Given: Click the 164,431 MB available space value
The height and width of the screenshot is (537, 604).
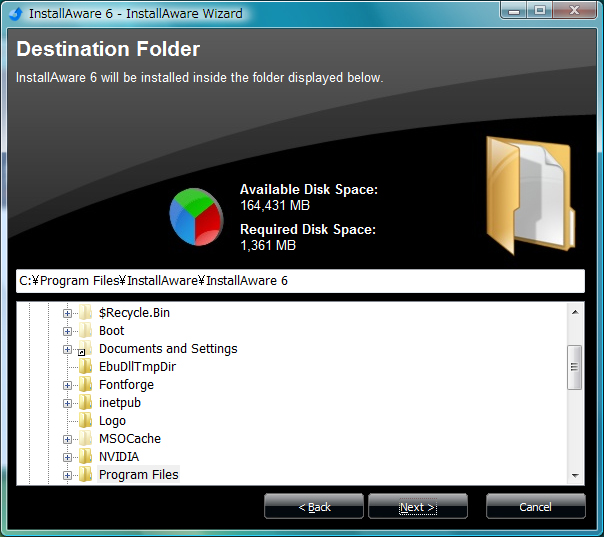Looking at the screenshot, I should point(275,205).
